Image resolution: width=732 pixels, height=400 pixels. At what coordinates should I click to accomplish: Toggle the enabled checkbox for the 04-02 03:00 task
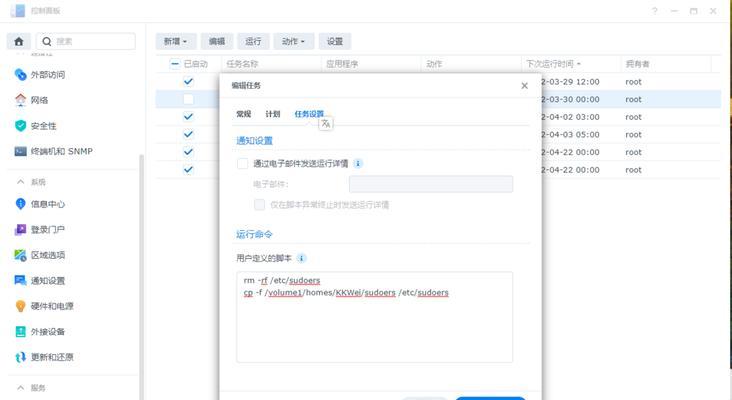point(188,117)
